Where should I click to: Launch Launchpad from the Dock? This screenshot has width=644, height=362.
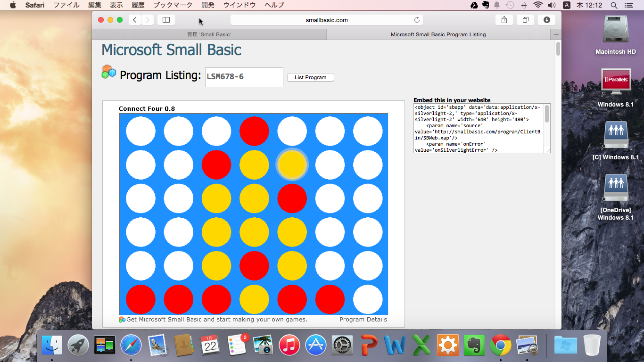click(x=78, y=346)
